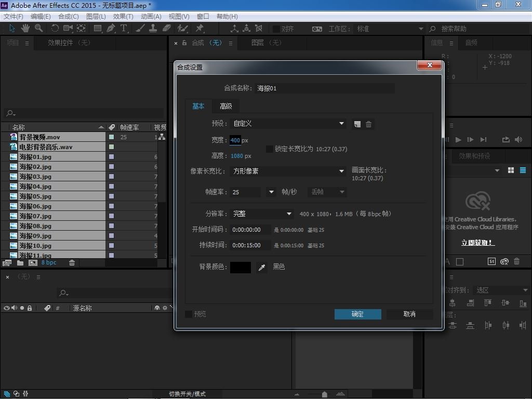532x399 pixels.
Task: Open pixel aspect ratio dropdown
Action: click(x=288, y=171)
